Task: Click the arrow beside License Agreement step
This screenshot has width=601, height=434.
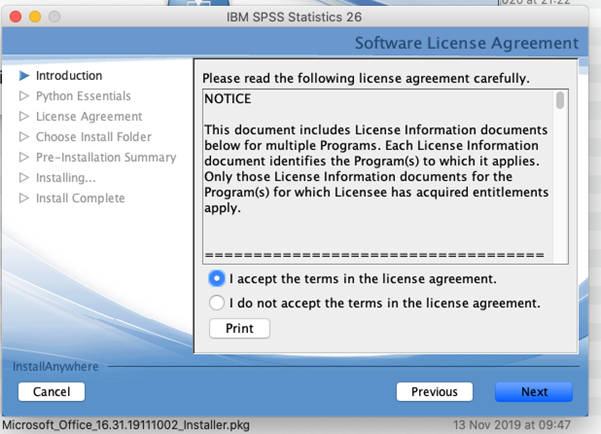Action: tap(24, 116)
